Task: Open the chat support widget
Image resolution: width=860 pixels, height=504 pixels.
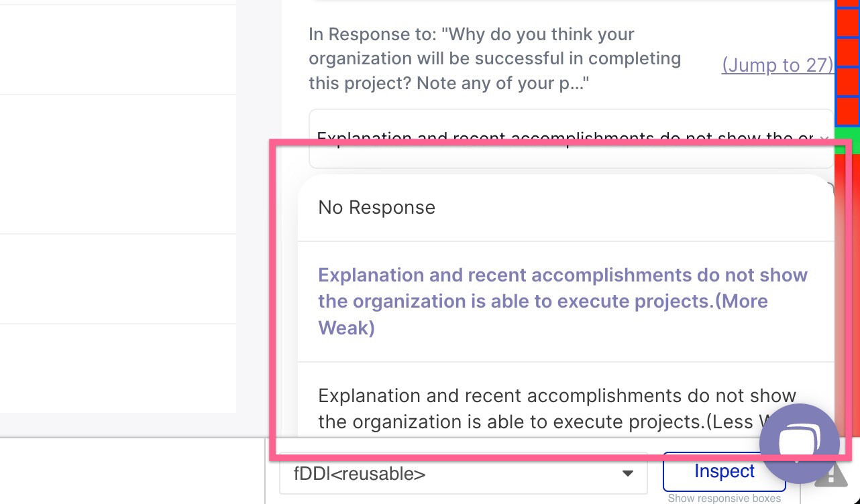Action: click(x=800, y=442)
